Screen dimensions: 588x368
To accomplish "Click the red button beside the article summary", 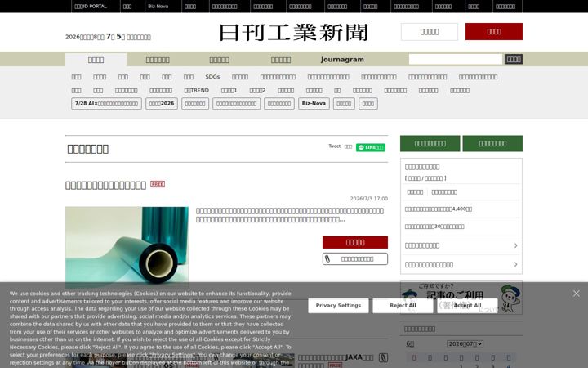I will pos(354,242).
